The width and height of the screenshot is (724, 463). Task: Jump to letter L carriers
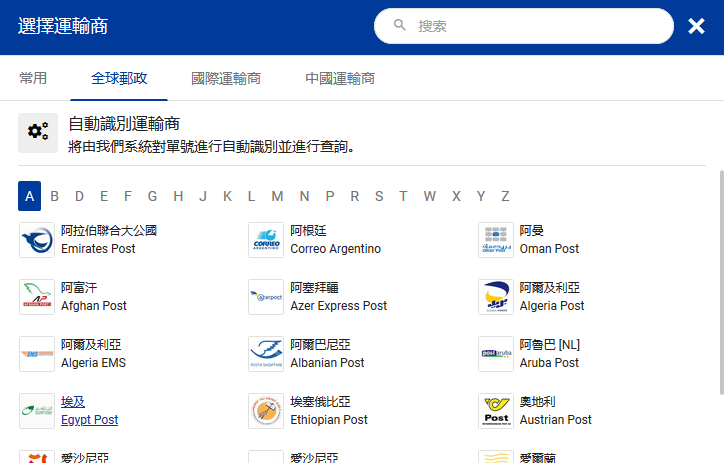click(251, 196)
